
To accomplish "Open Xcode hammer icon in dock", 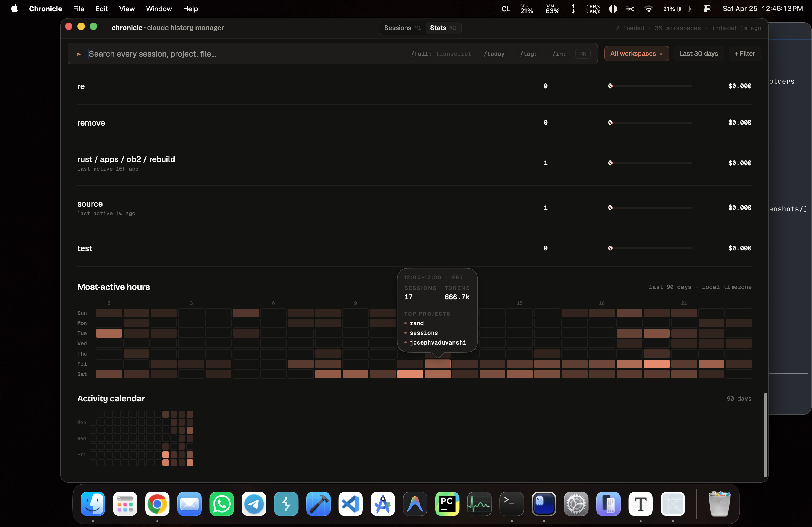I will tap(318, 504).
